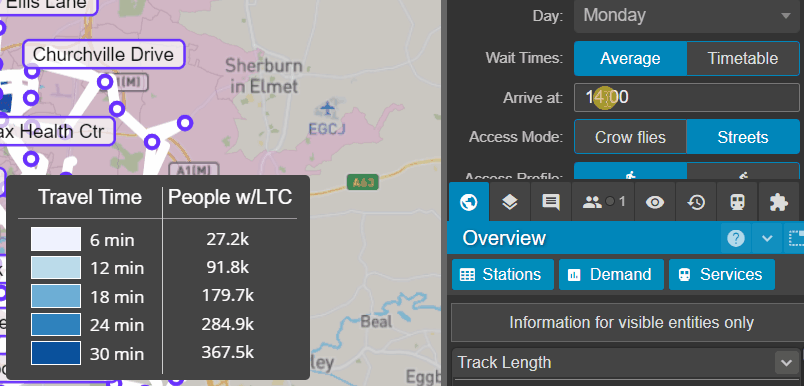
Task: Select Streets access mode
Action: point(742,137)
